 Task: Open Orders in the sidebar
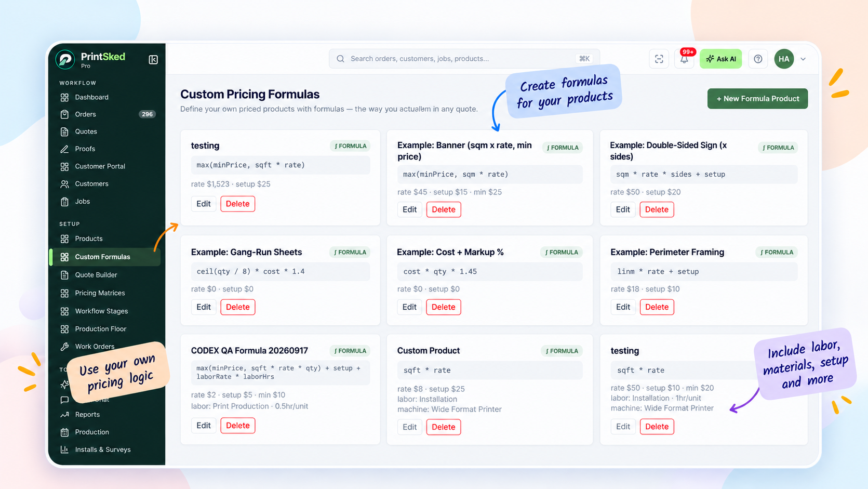(85, 114)
